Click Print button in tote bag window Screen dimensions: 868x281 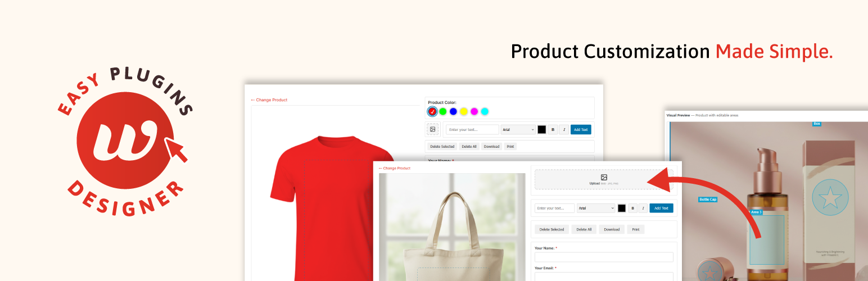pyautogui.click(x=635, y=229)
